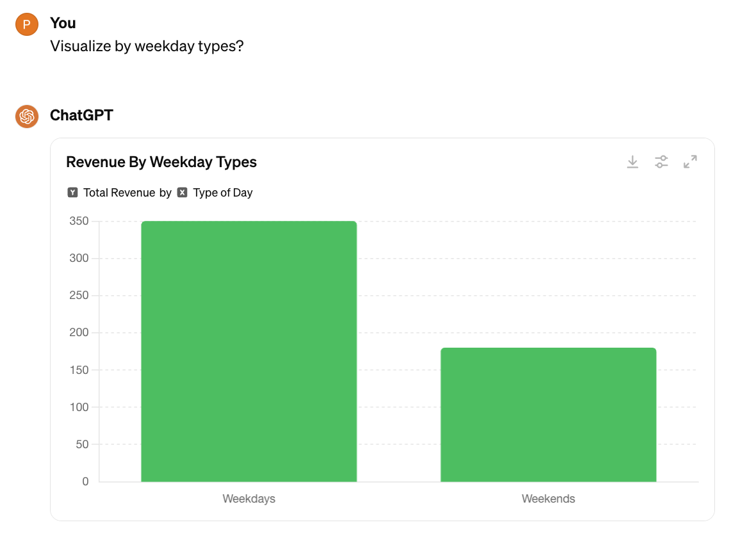
Task: Click the 200 y-axis tick label
Action: coord(79,332)
